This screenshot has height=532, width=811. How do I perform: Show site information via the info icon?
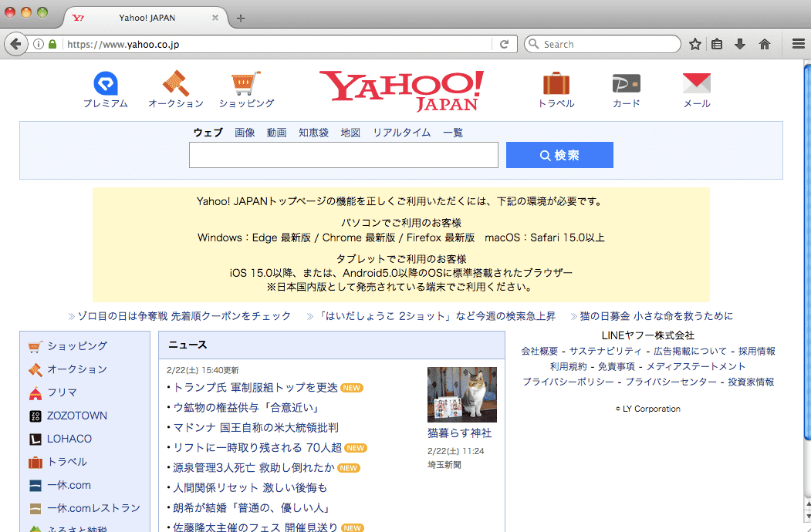coord(39,44)
